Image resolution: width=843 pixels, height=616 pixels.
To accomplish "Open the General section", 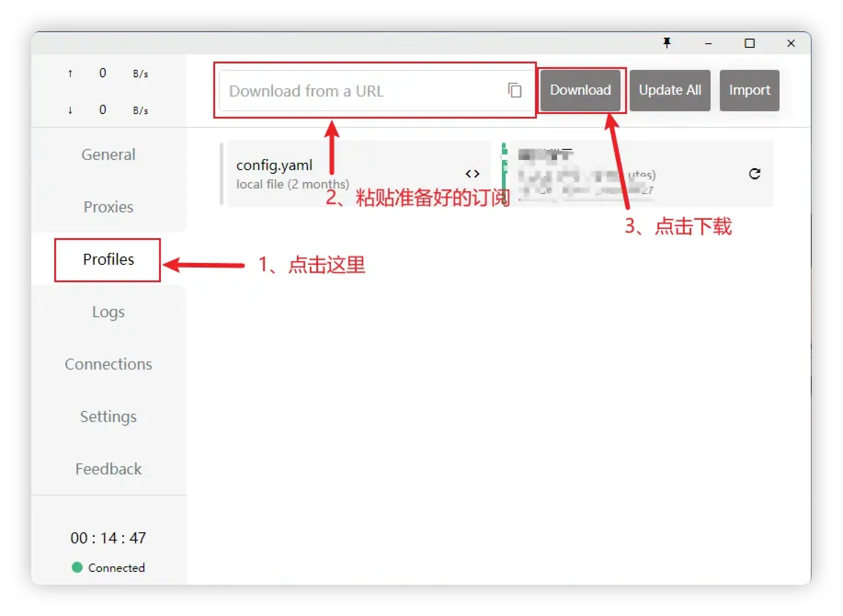I will coord(108,154).
